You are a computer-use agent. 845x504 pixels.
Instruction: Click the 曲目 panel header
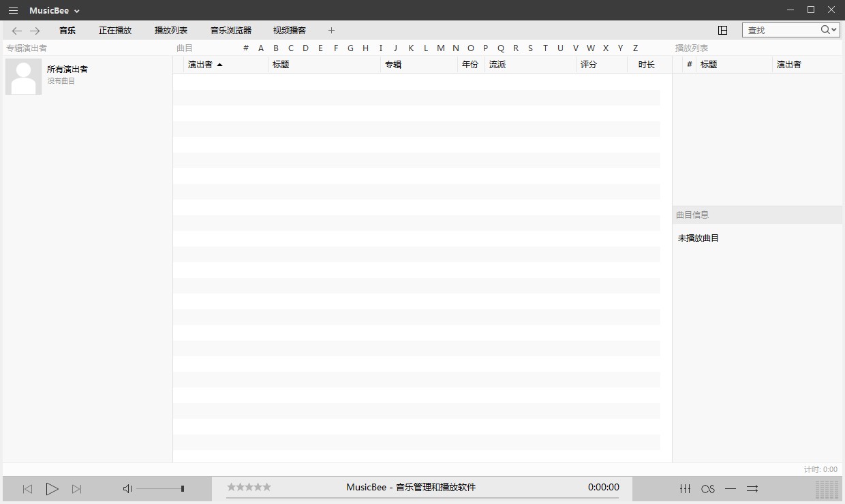pos(185,48)
